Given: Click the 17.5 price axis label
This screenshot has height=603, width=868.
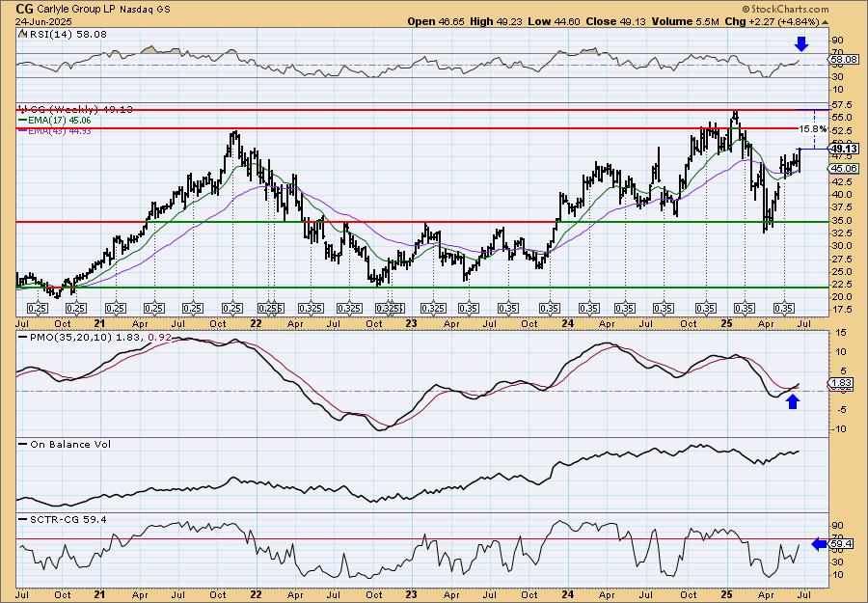Looking at the screenshot, I should pyautogui.click(x=844, y=310).
